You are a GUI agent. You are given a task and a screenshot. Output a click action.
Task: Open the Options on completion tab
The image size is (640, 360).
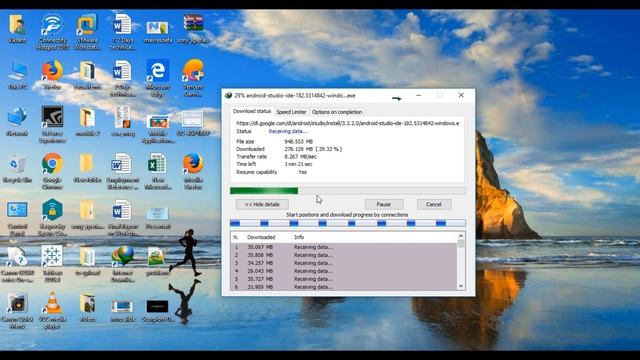pos(337,112)
